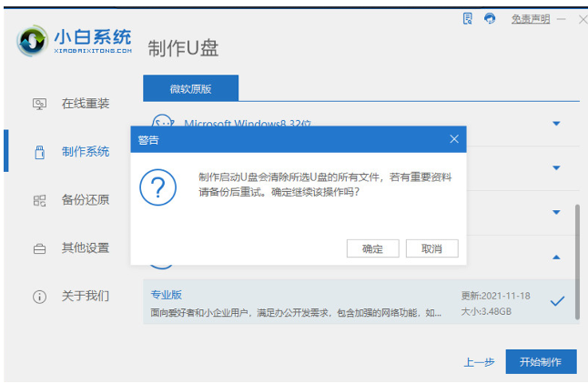Open the 免责声明 link

(x=531, y=19)
